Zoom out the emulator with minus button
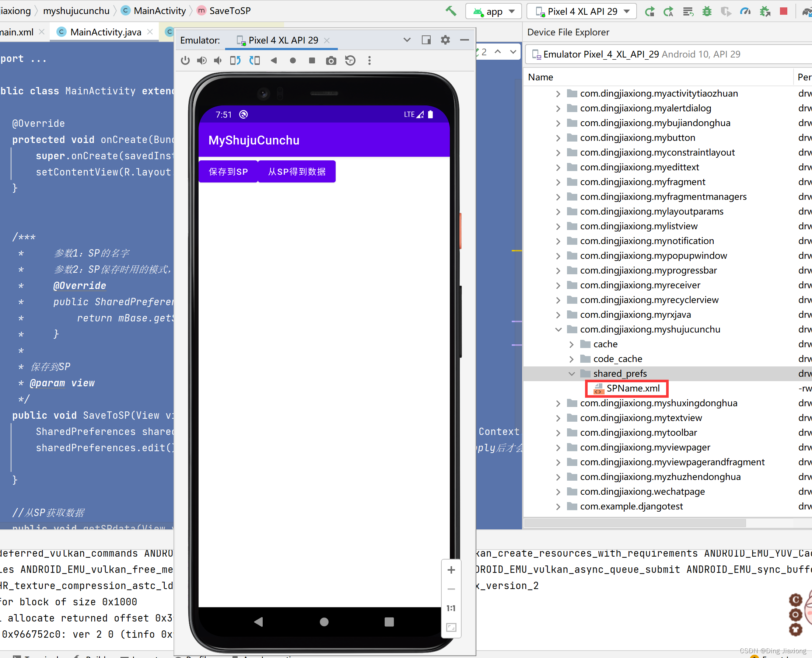 coord(451,589)
